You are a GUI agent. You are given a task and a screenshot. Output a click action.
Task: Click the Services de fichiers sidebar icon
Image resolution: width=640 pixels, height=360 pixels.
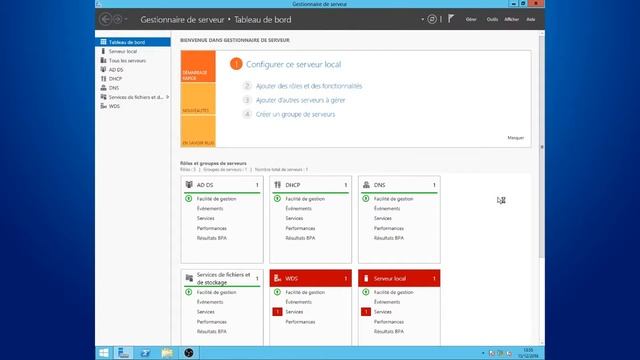click(103, 97)
